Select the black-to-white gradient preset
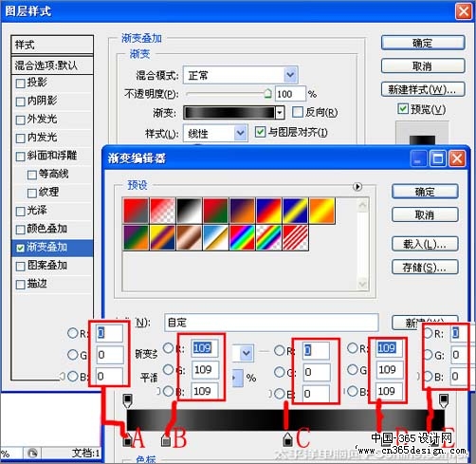 [189, 211]
